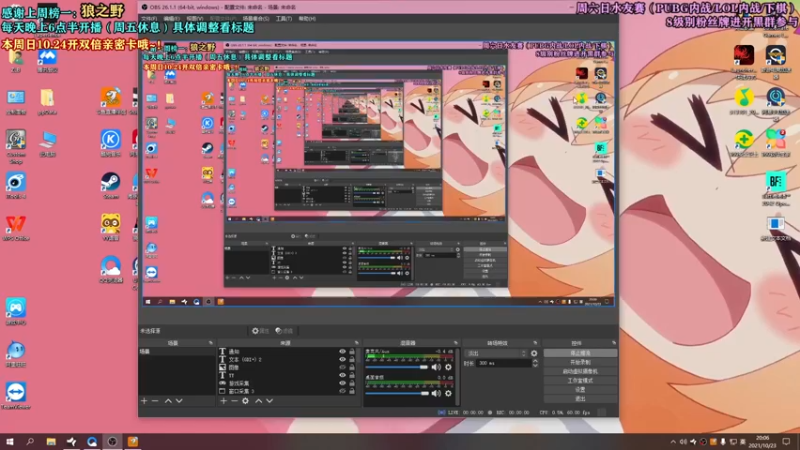Adjust the 桌面音频 volume slider

397,393
